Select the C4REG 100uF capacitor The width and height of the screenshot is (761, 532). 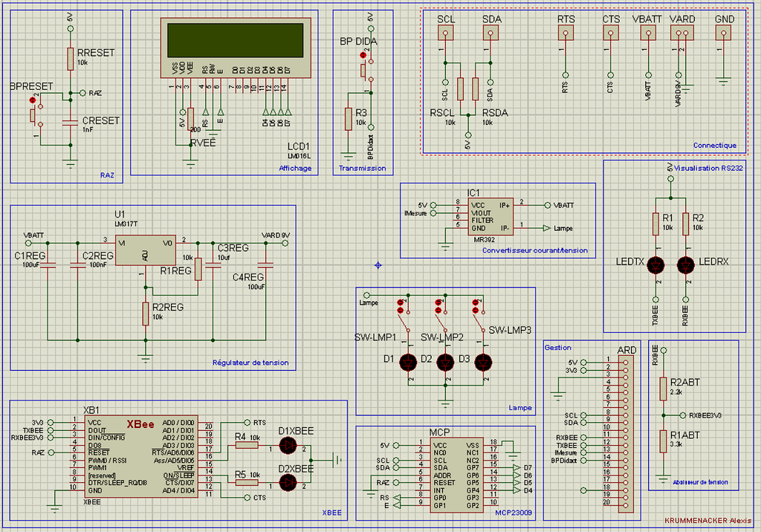coord(265,265)
